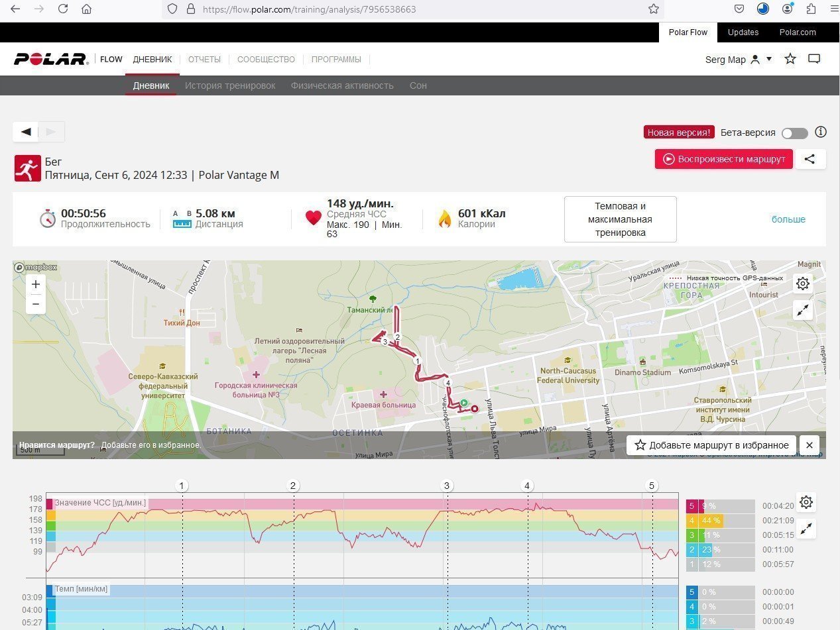Click lap marker 5 on chart
Viewport: 840px width, 630px height.
tap(652, 486)
